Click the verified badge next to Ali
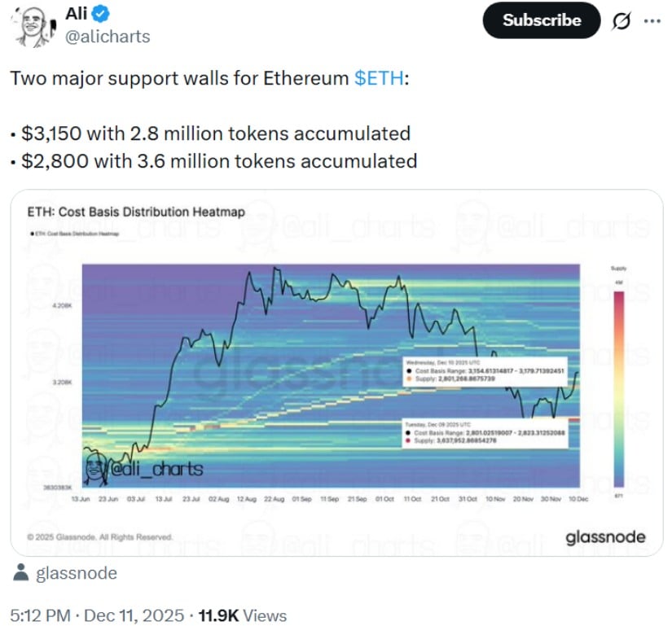Image resolution: width=672 pixels, height=626 pixels. click(x=100, y=13)
